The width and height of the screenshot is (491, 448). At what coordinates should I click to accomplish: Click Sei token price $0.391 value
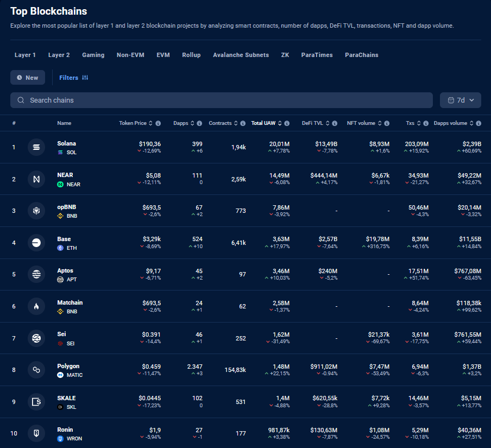[151, 335]
